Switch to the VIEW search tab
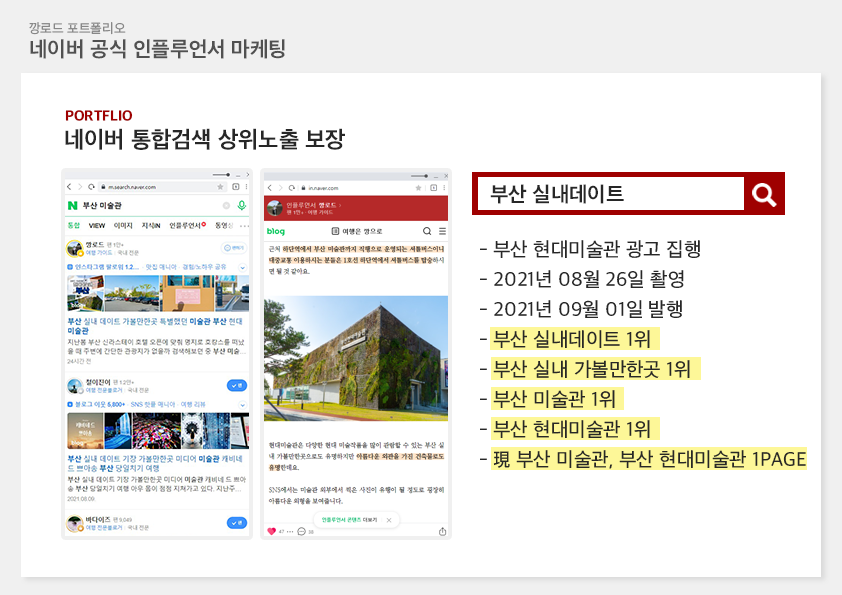 click(x=97, y=225)
